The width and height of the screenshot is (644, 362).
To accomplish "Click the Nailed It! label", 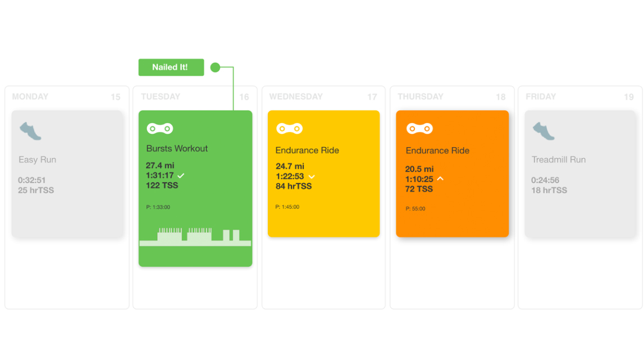I will tap(171, 67).
